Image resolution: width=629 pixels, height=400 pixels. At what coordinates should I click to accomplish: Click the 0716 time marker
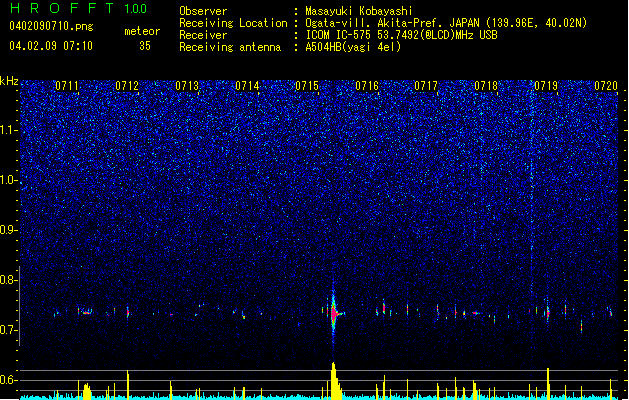(367, 86)
